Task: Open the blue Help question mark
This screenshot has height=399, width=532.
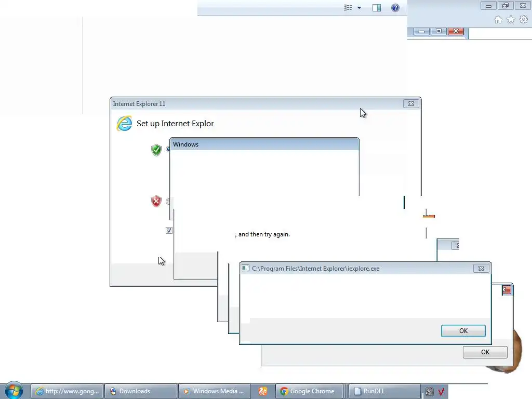Action: pos(395,8)
